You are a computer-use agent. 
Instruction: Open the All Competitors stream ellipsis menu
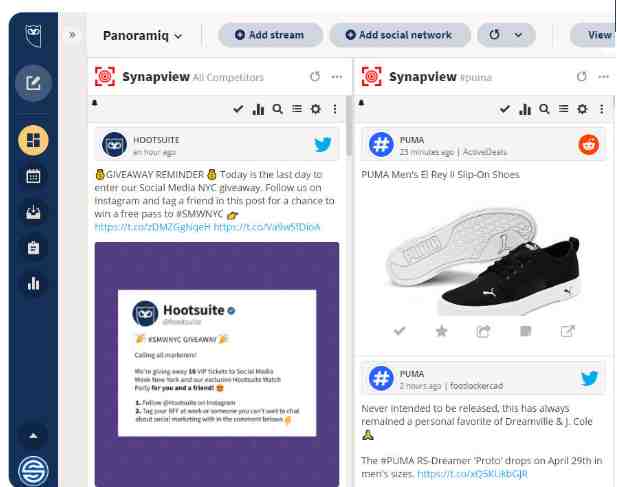pyautogui.click(x=337, y=77)
